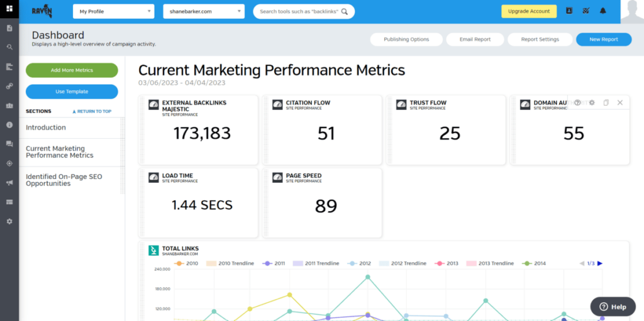This screenshot has height=321, width=644.
Task: Click the Citation Flow value 51
Action: coord(326,133)
